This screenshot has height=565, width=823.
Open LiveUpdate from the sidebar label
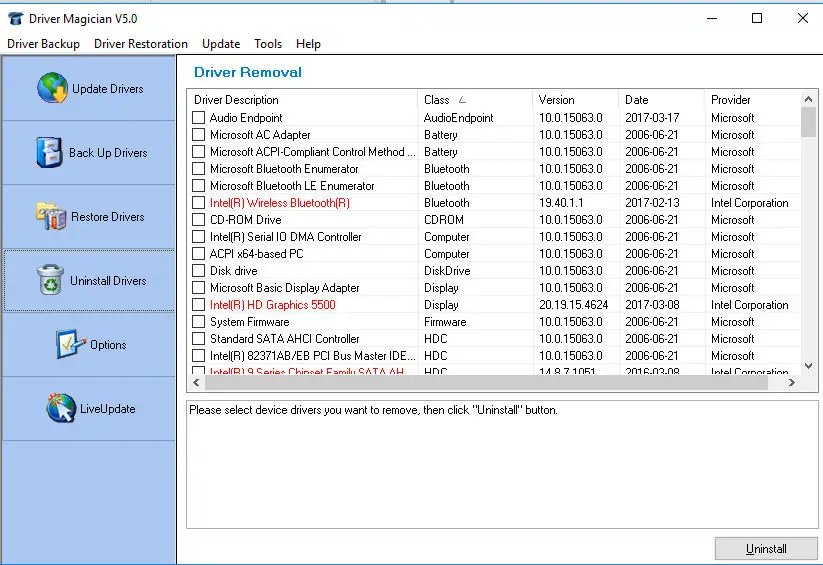[108, 409]
